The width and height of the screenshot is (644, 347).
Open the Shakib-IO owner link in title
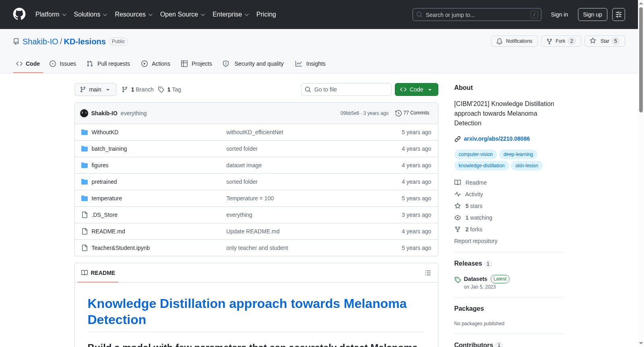pos(40,42)
